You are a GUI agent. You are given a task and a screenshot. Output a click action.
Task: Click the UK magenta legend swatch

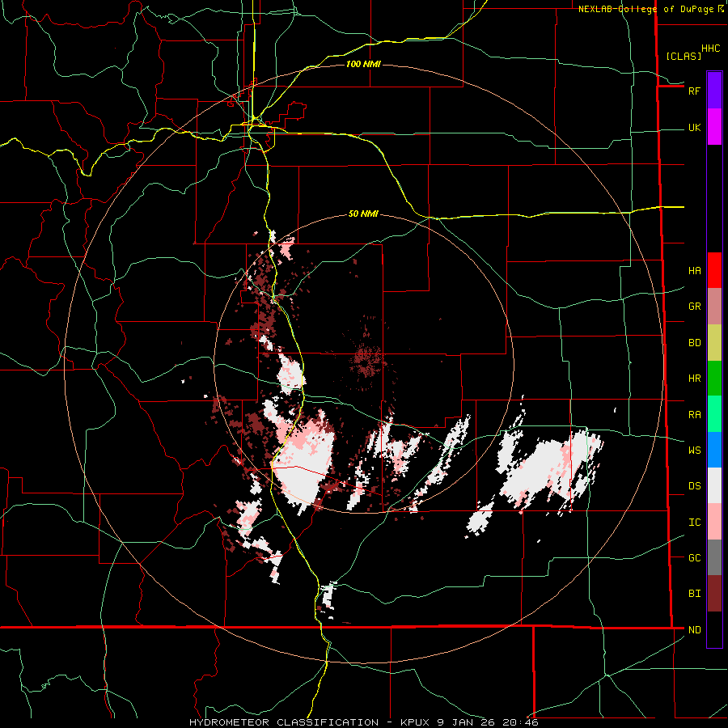[714, 127]
